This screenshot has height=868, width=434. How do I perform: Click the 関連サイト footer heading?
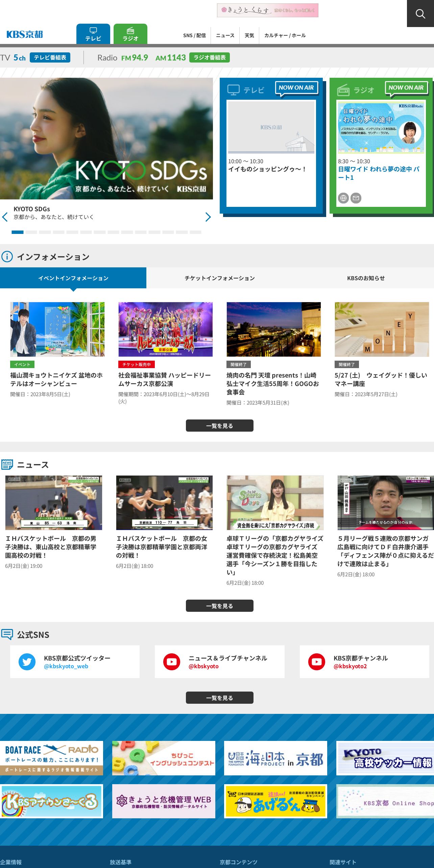click(343, 862)
